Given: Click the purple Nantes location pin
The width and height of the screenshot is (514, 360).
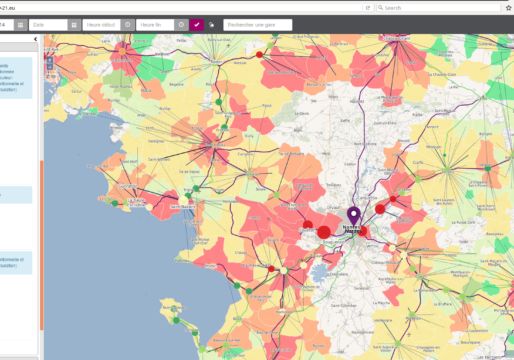Looking at the screenshot, I should pos(354,216).
